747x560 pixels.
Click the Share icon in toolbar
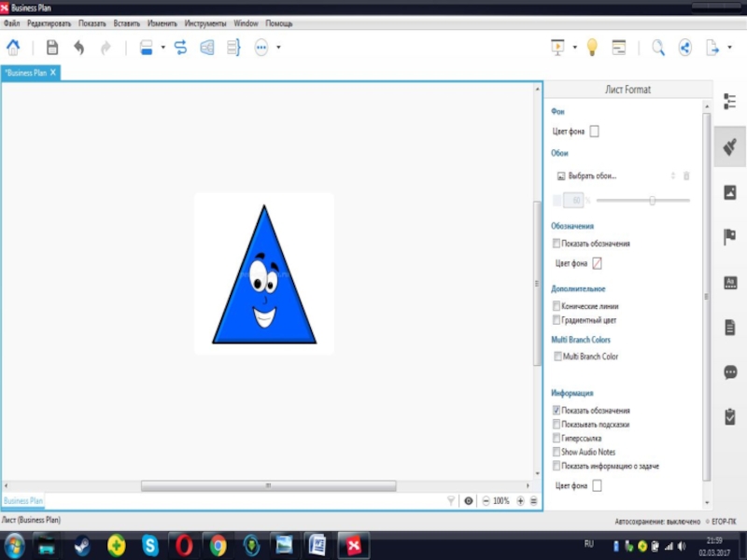coord(684,48)
